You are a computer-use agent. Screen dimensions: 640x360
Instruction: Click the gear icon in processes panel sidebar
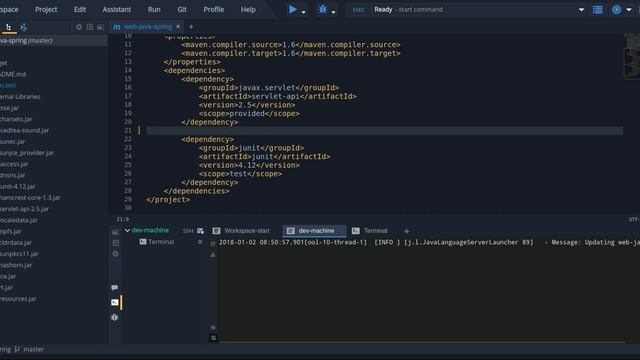(116, 253)
